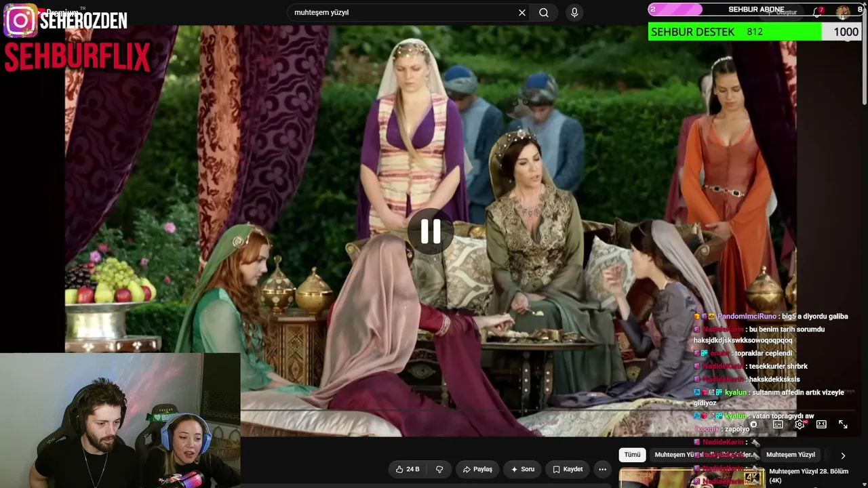Click the search magnifier button
This screenshot has width=868, height=488.
tap(544, 13)
